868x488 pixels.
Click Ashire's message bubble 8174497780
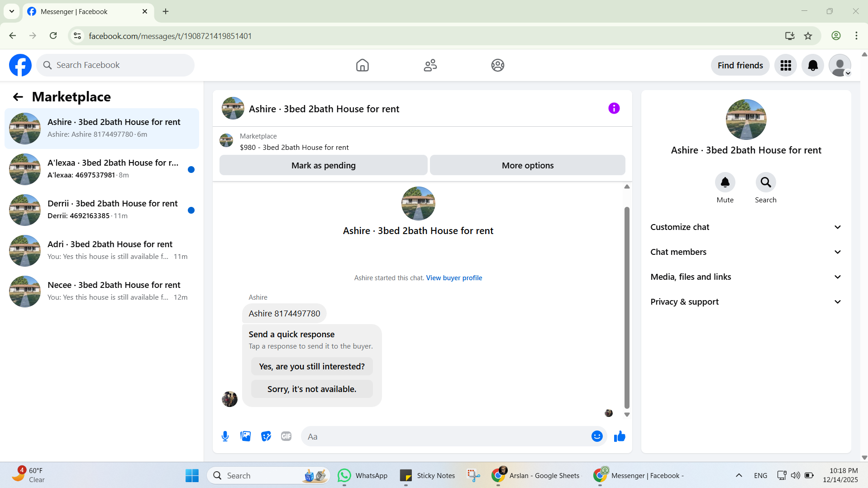[x=284, y=313]
